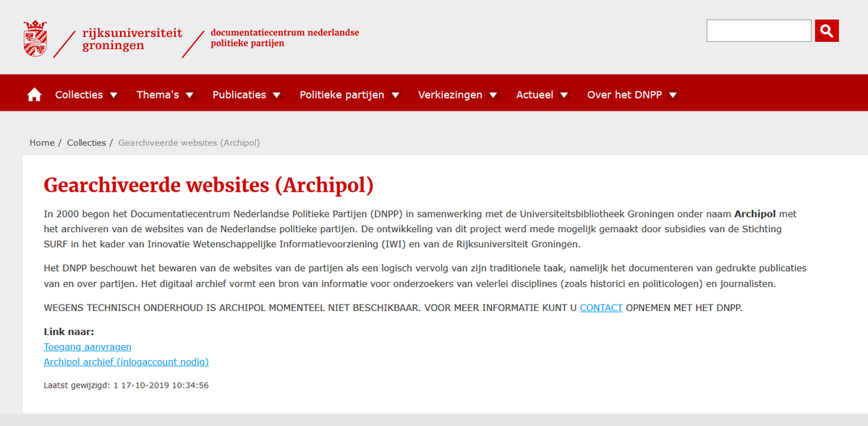868x426 pixels.
Task: Click the Home house icon in navbar
Action: 34,95
